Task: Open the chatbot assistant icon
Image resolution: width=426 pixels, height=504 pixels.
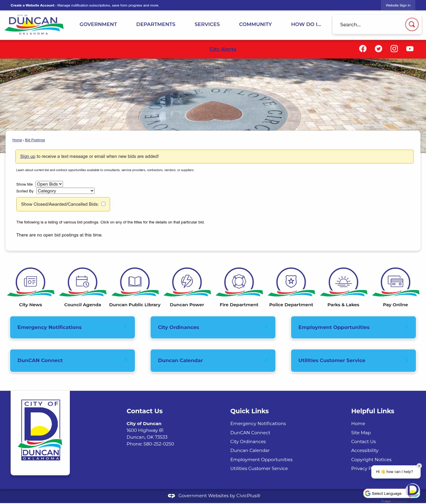Action: (x=413, y=490)
